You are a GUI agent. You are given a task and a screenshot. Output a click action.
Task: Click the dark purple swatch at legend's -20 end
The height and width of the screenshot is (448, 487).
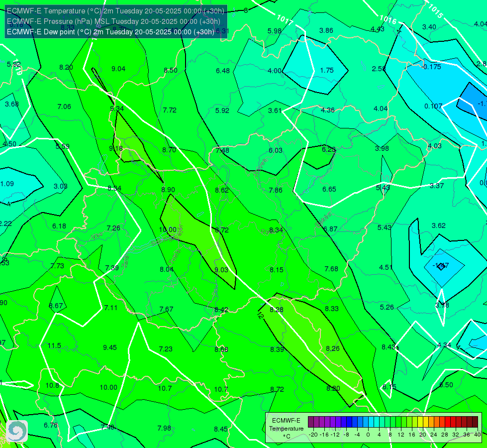click(x=311, y=422)
